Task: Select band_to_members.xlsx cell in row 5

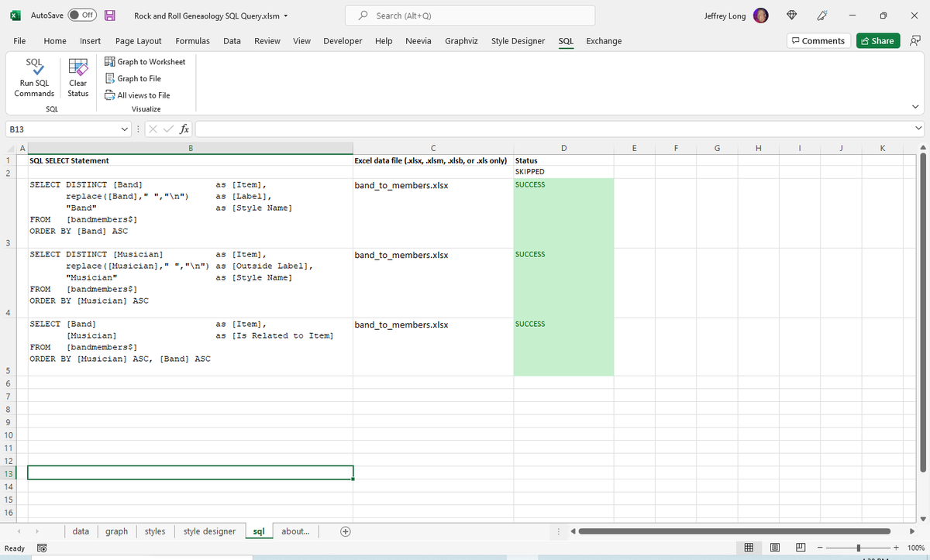Action: (433, 346)
